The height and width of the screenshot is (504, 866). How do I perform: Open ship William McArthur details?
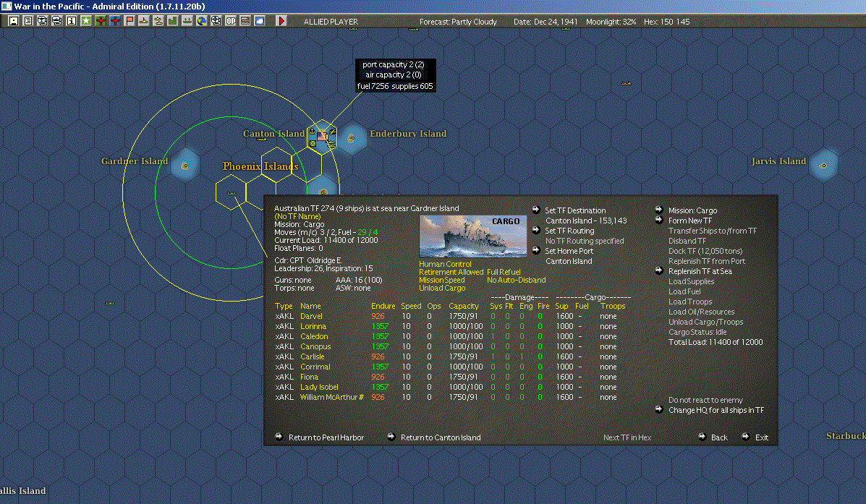click(331, 397)
